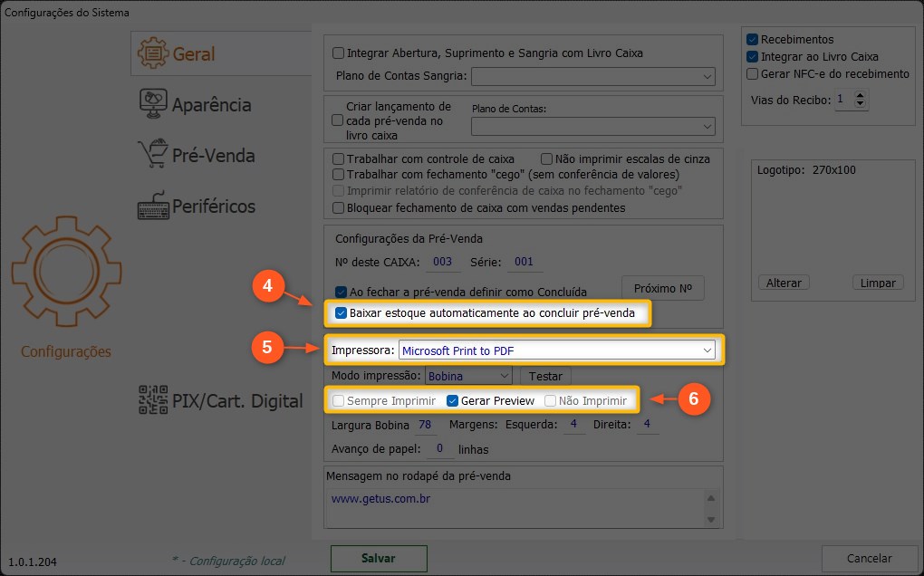Switch to the Periféricos tab label

(x=214, y=206)
